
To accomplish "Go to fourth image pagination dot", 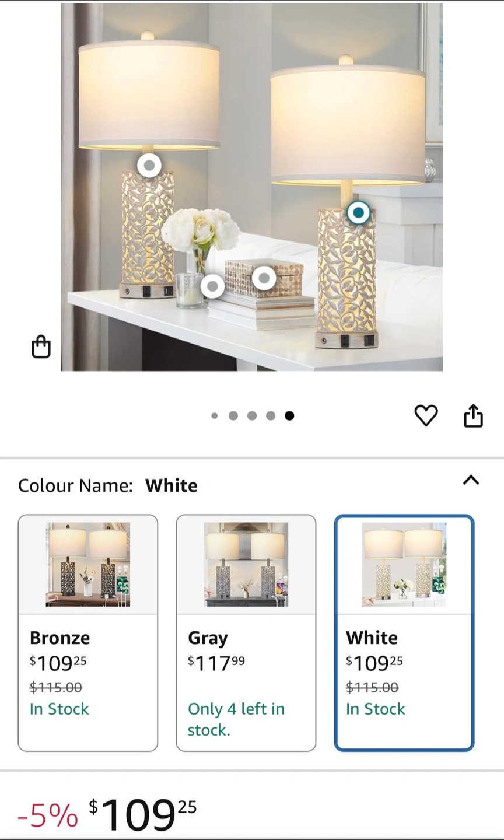I will point(271,416).
